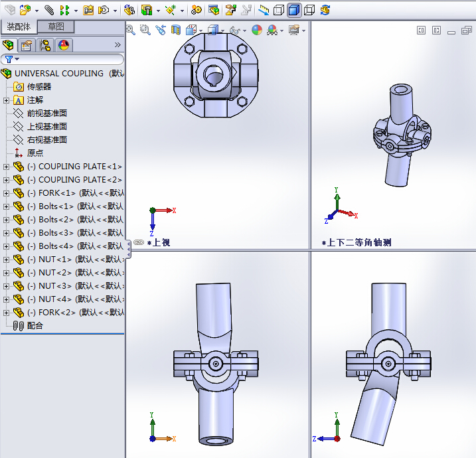Open the PropertyManager panel tab icon
476x458 pixels.
(x=27, y=45)
